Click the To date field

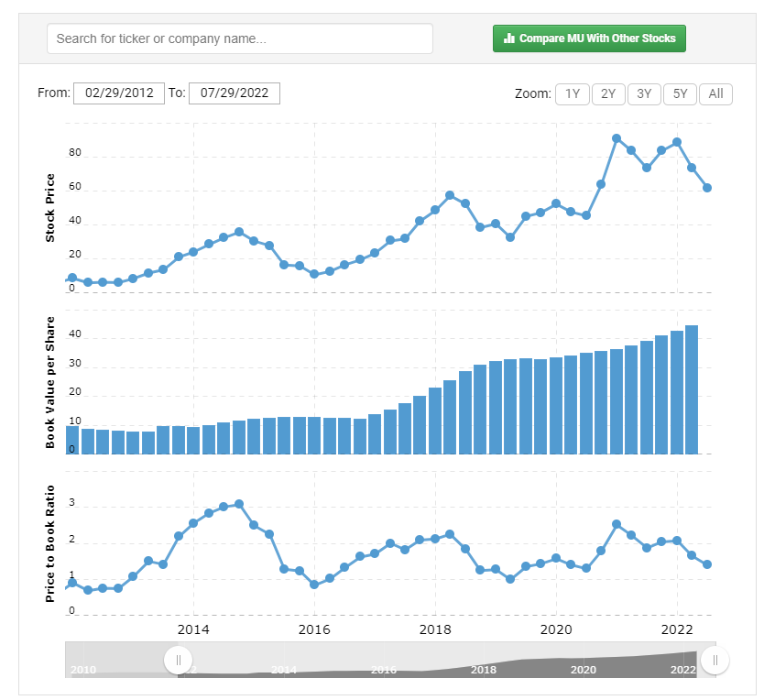[x=235, y=93]
